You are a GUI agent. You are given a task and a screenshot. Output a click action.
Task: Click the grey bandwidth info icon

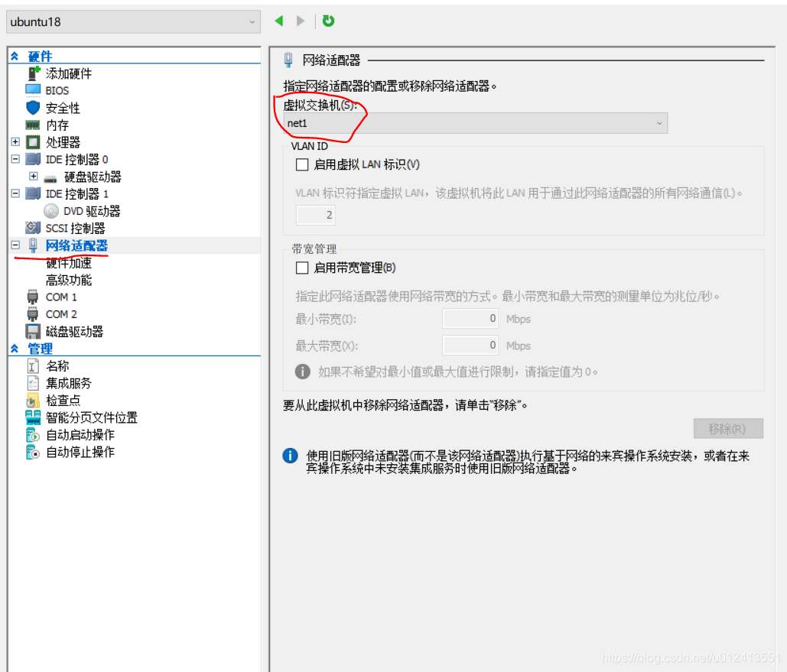click(302, 372)
